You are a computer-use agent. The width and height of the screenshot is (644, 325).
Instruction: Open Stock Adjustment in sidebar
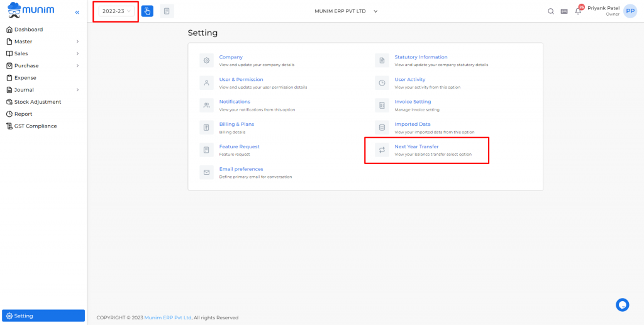(x=37, y=102)
